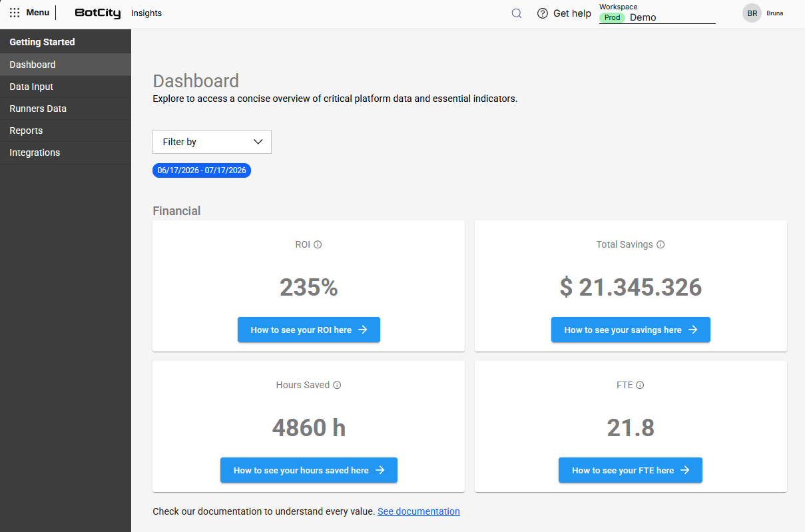
Task: Click How to see your FTE here
Action: [x=631, y=470]
